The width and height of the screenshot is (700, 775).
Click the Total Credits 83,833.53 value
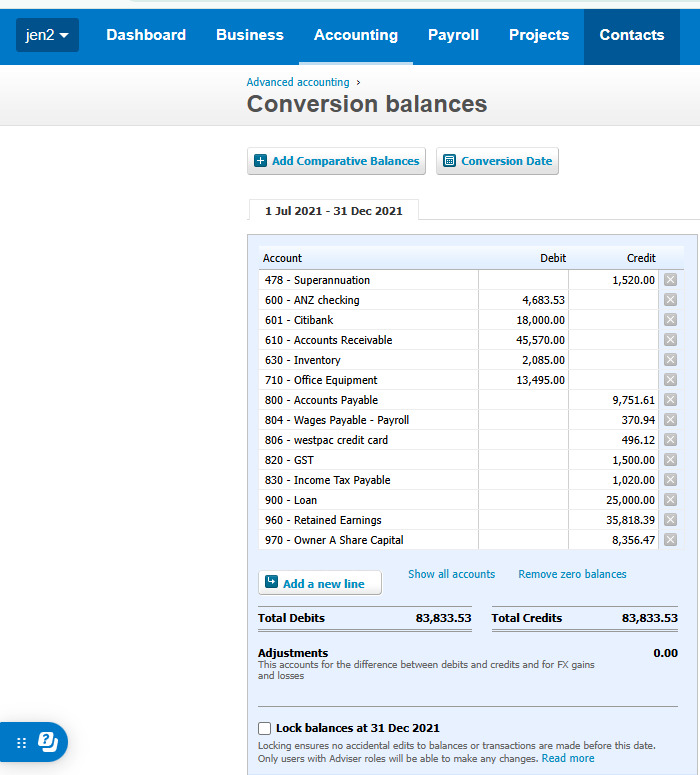click(650, 618)
